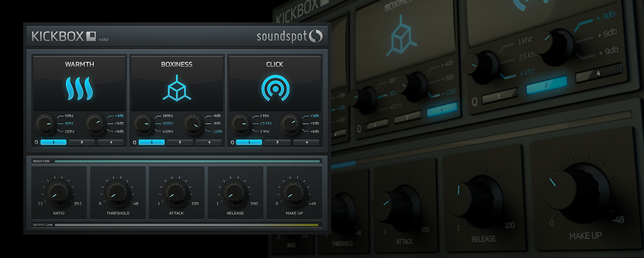Click the +12db label in background window

[x=448, y=92]
